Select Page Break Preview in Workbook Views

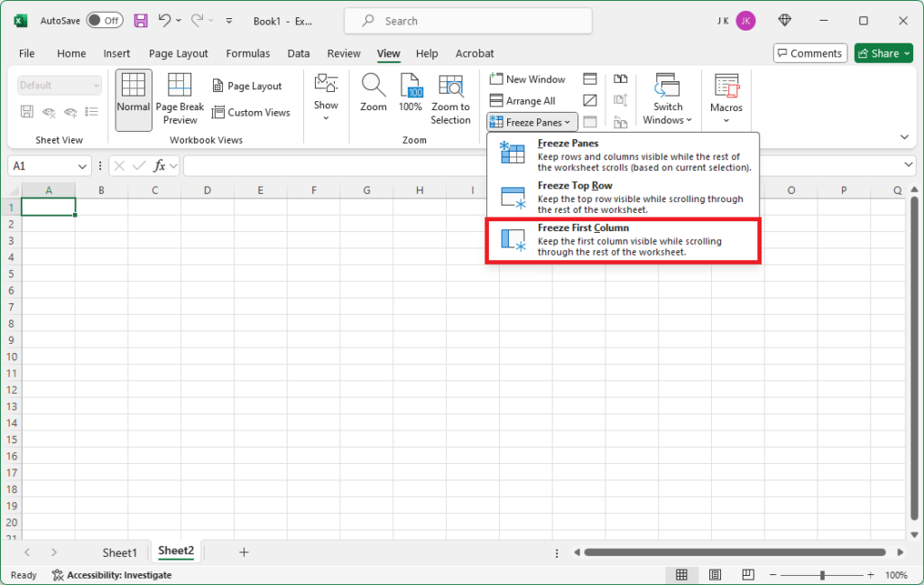[179, 97]
